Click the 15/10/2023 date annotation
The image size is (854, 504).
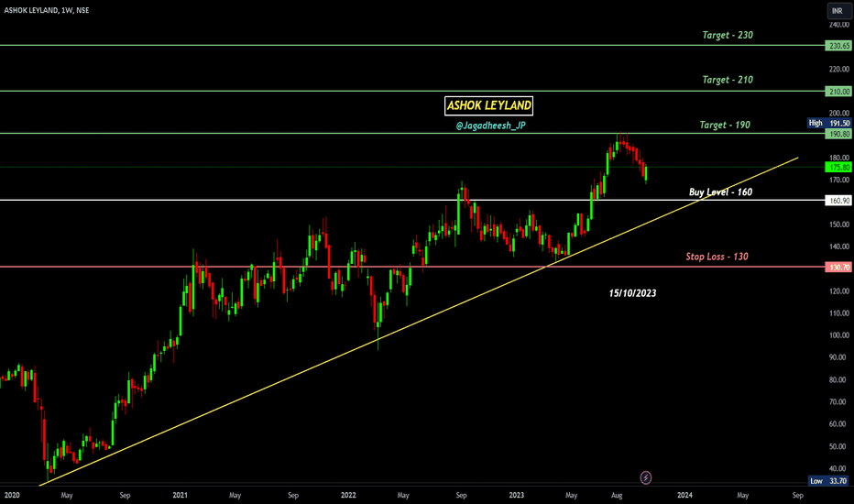[x=632, y=293]
